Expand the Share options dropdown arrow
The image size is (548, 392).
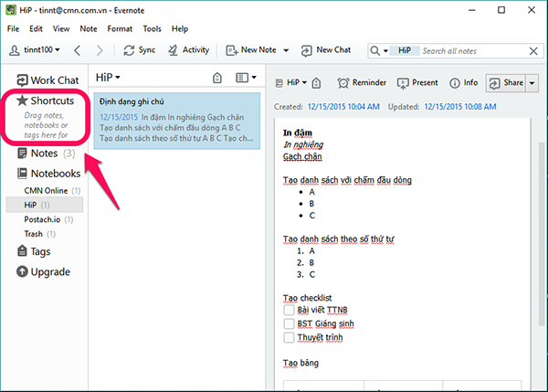pos(532,83)
